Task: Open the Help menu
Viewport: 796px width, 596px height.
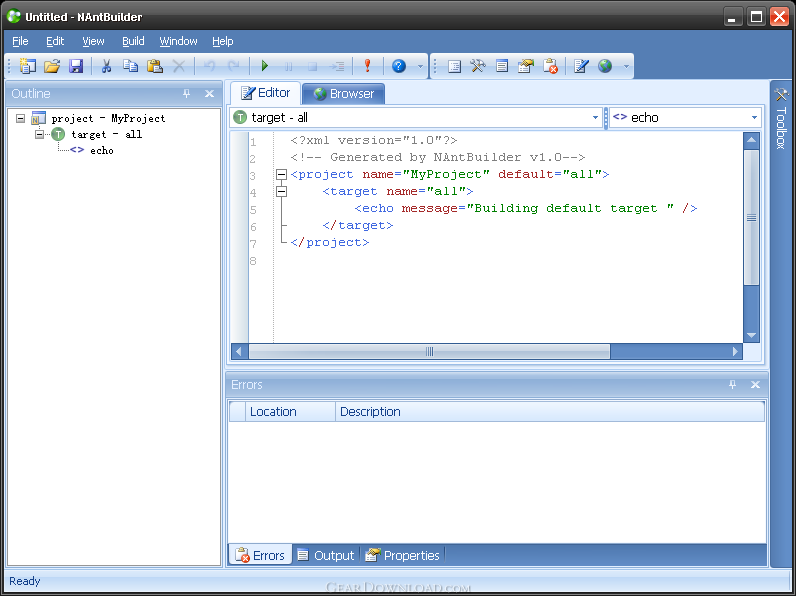Action: pos(222,41)
